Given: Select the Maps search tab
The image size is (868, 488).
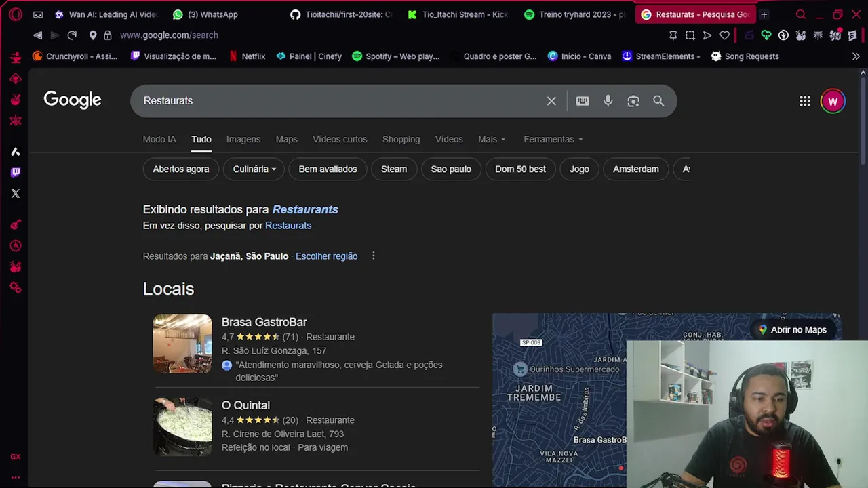Looking at the screenshot, I should [x=286, y=139].
